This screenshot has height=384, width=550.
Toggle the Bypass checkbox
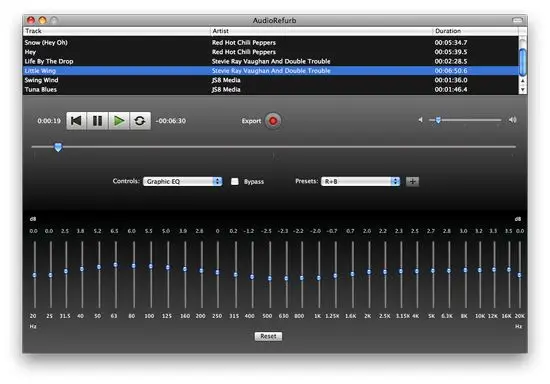(235, 181)
